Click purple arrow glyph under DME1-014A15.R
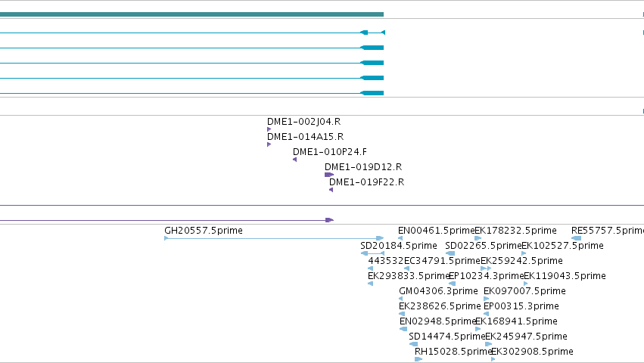Screen dimensions: 644x363 (269, 144)
